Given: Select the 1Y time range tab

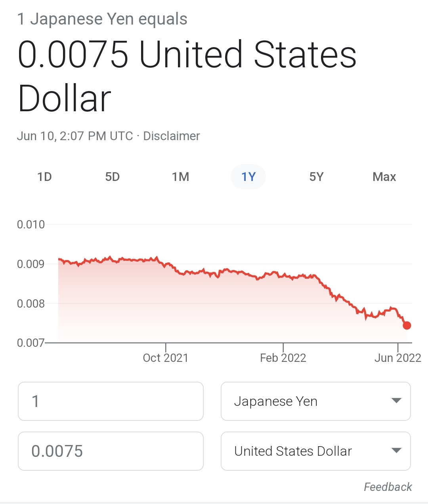Looking at the screenshot, I should pos(248,177).
